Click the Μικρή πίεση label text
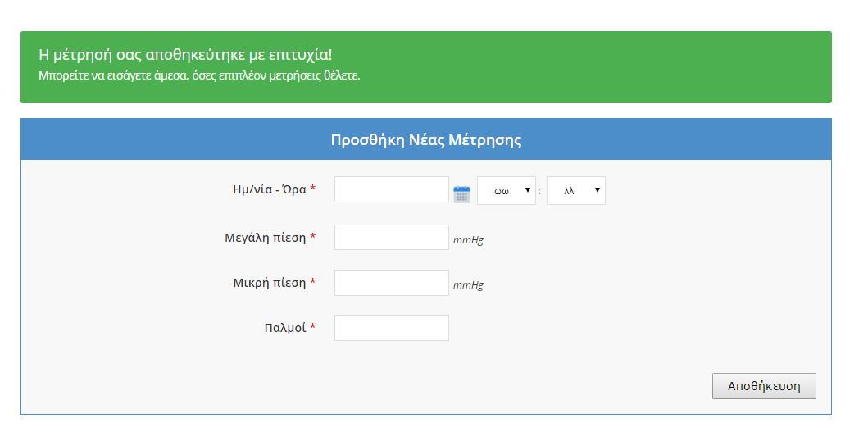This screenshot has height=432, width=868. tap(269, 283)
